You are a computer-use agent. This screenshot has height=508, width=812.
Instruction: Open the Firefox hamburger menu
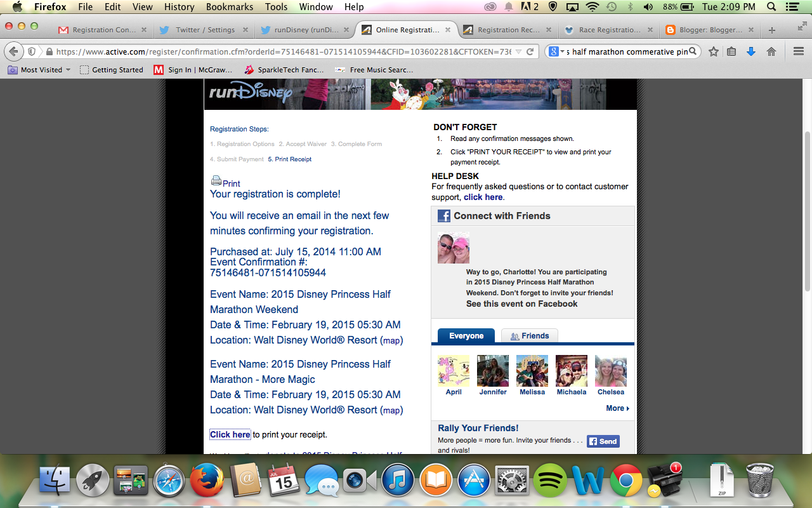click(x=799, y=51)
